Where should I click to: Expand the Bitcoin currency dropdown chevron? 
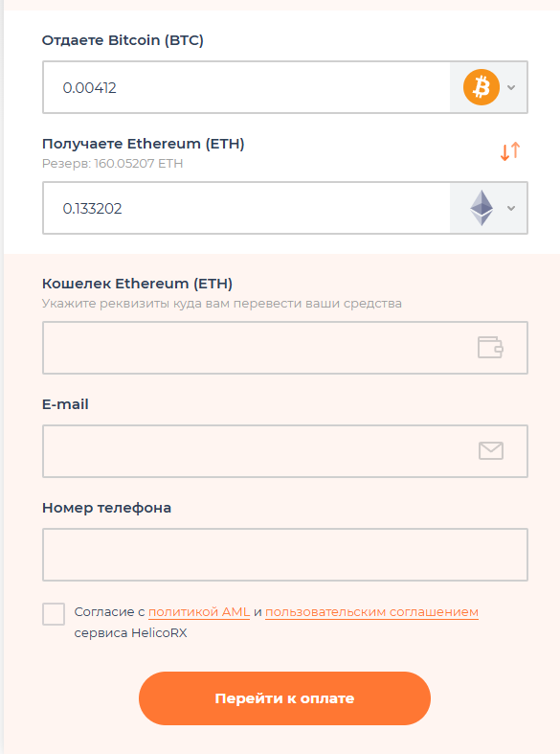511,87
